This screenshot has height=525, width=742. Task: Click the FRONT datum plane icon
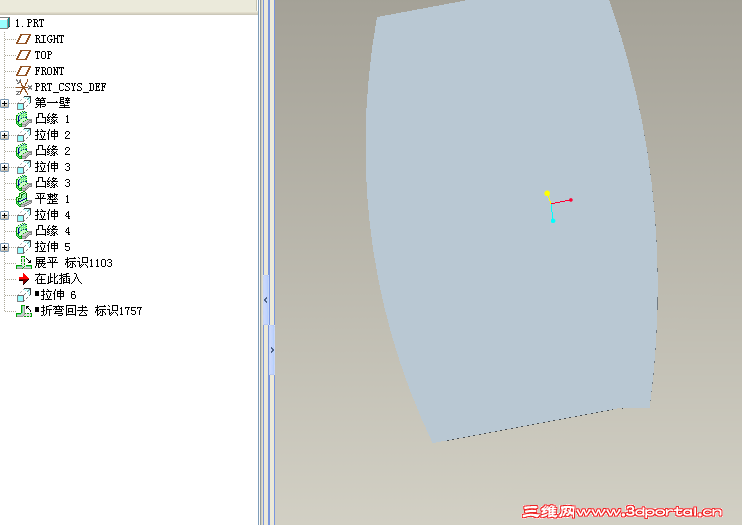(x=23, y=71)
